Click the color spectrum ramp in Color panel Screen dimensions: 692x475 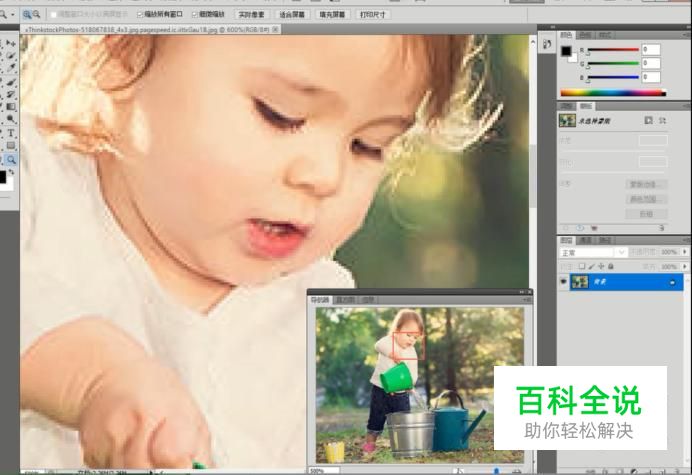613,93
